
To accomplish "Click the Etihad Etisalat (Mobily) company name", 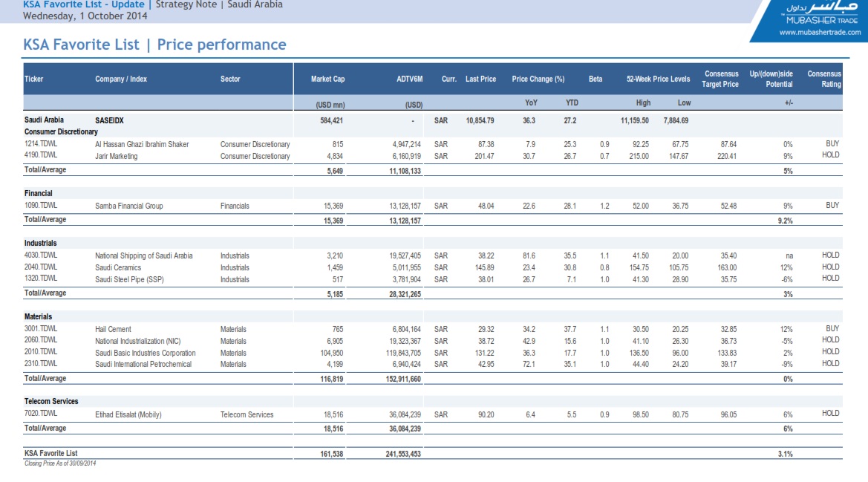I will (x=128, y=414).
